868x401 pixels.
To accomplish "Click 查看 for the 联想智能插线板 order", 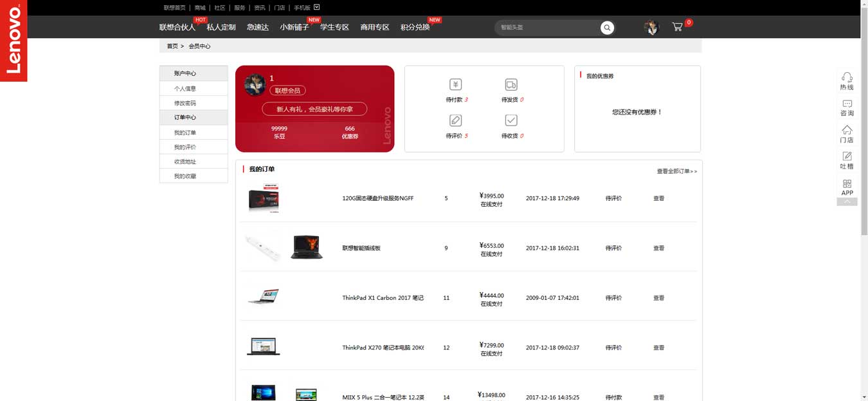I will (659, 248).
